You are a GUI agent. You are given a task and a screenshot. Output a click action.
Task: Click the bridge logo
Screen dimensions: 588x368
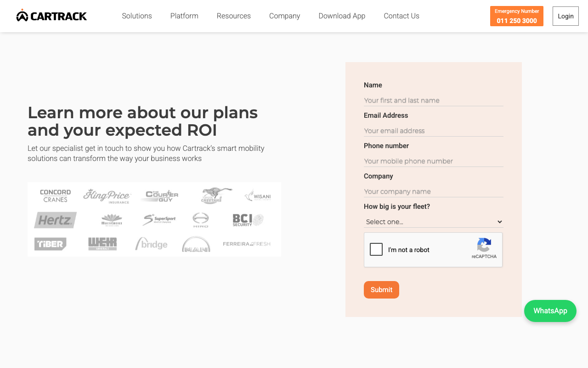pyautogui.click(x=151, y=244)
